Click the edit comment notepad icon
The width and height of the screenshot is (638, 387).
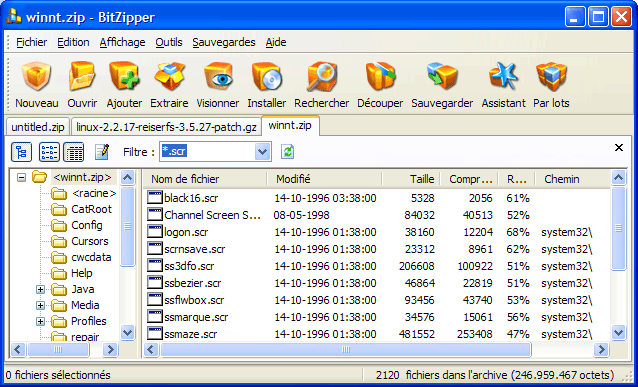101,152
